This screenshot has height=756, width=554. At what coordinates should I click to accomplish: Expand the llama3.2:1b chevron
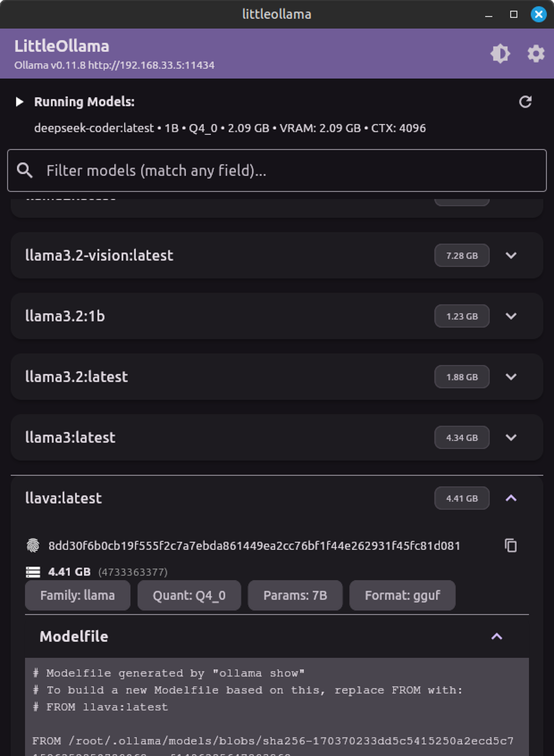coord(511,316)
